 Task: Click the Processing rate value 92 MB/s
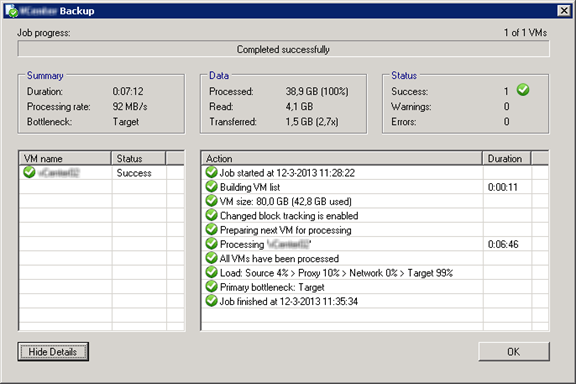click(130, 107)
